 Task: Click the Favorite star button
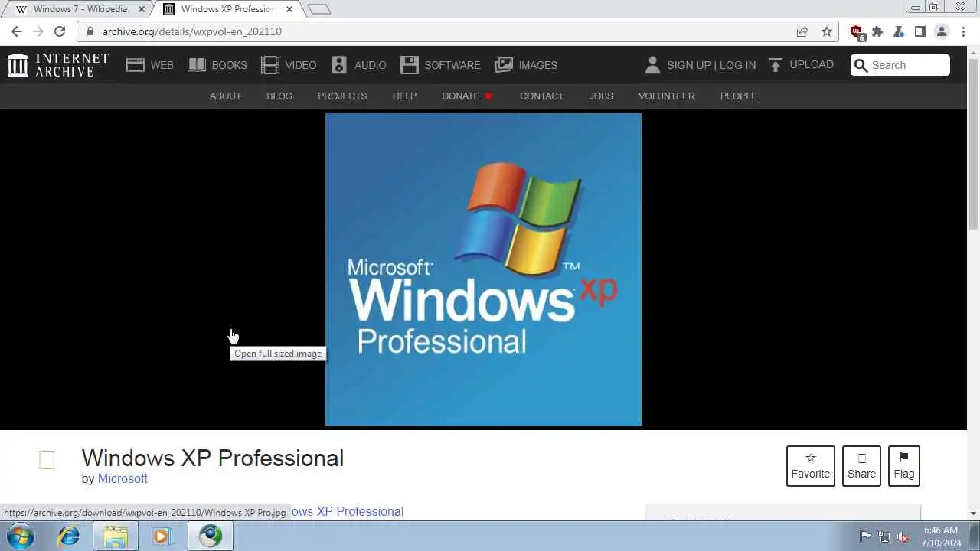pos(811,466)
